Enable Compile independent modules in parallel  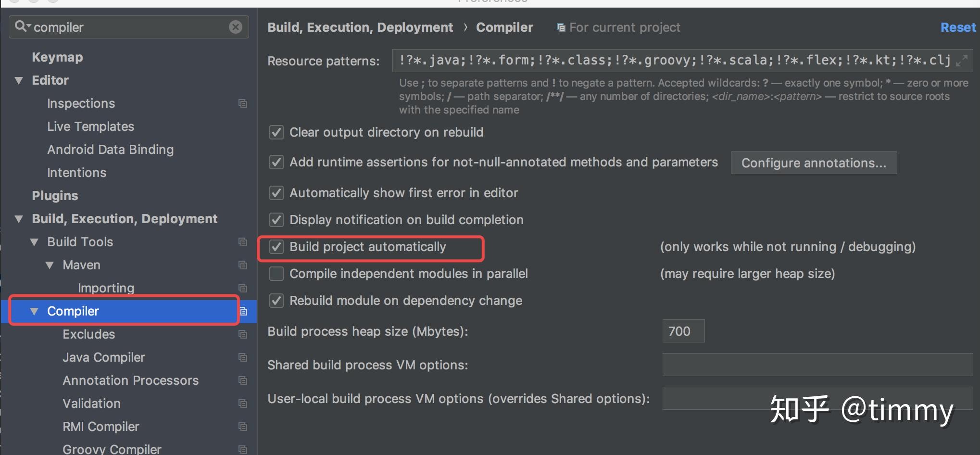click(276, 273)
